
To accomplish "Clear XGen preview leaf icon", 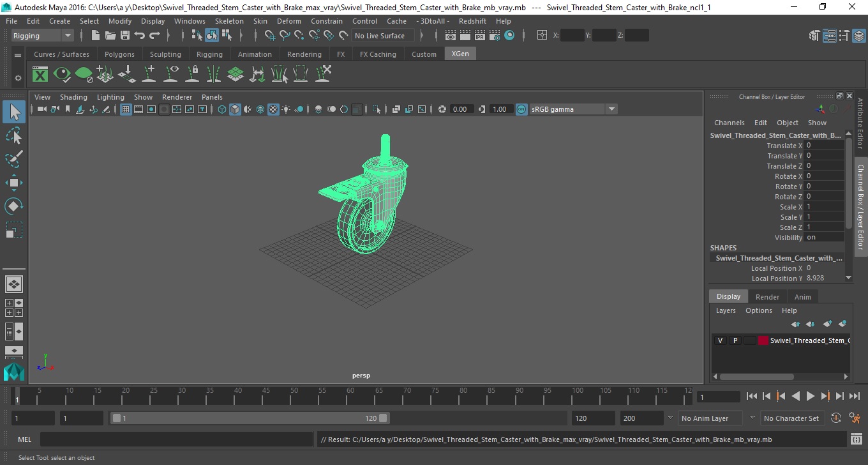I will click(x=84, y=75).
